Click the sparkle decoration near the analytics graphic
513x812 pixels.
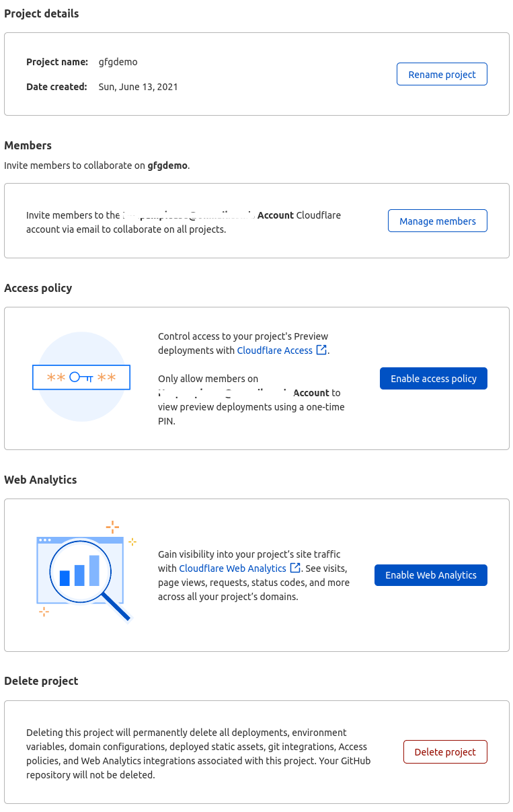[x=112, y=526]
